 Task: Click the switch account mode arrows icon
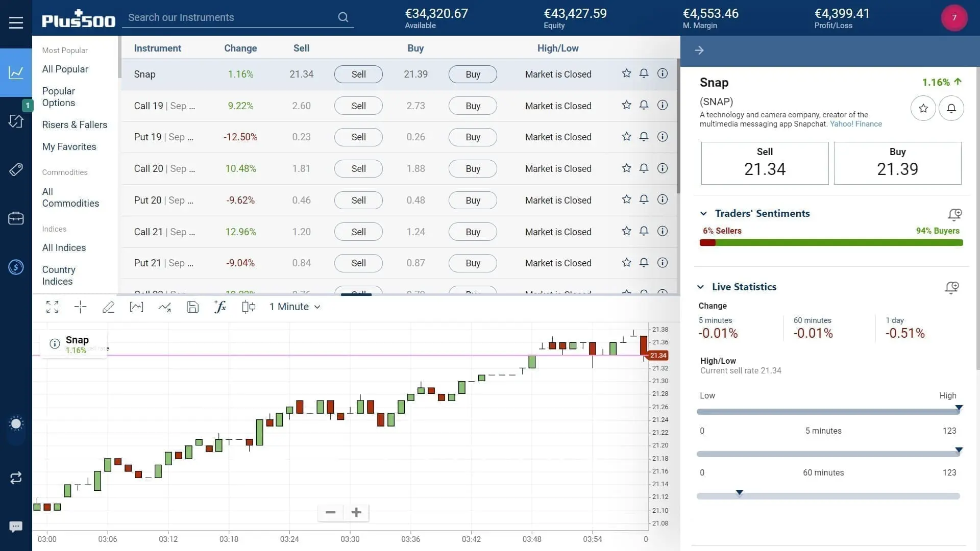[x=16, y=478]
